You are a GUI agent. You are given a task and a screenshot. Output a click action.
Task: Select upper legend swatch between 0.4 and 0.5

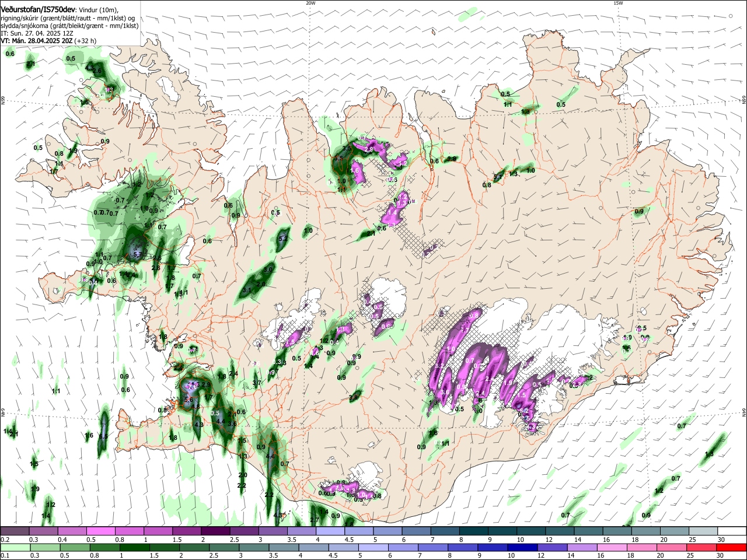pos(72,531)
